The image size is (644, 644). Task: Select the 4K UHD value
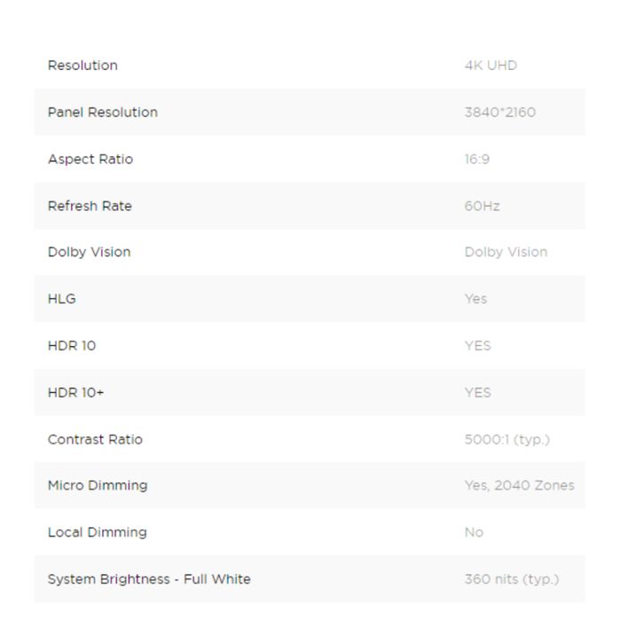tap(491, 66)
